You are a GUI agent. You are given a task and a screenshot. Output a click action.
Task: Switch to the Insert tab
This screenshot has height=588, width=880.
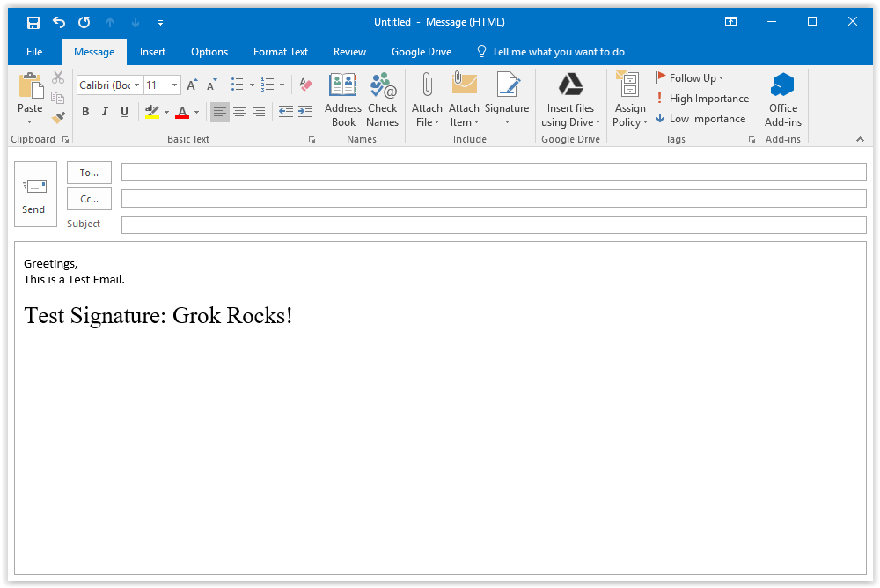point(152,52)
